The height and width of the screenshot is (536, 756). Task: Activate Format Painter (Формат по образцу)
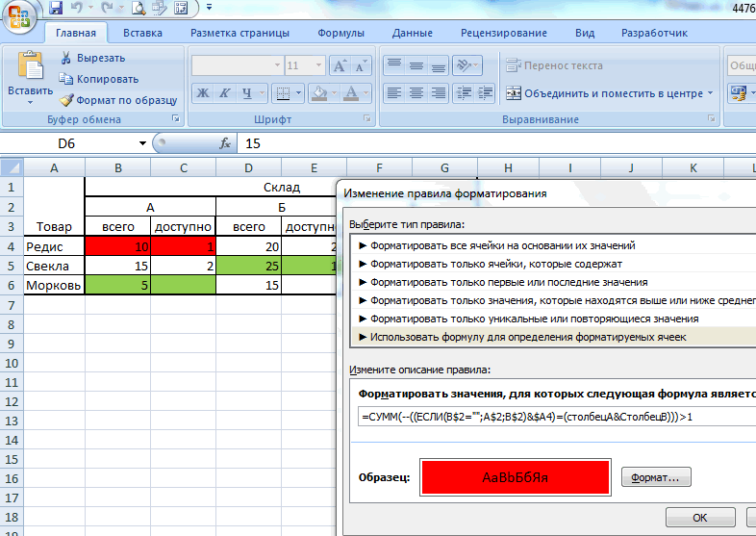pyautogui.click(x=118, y=100)
